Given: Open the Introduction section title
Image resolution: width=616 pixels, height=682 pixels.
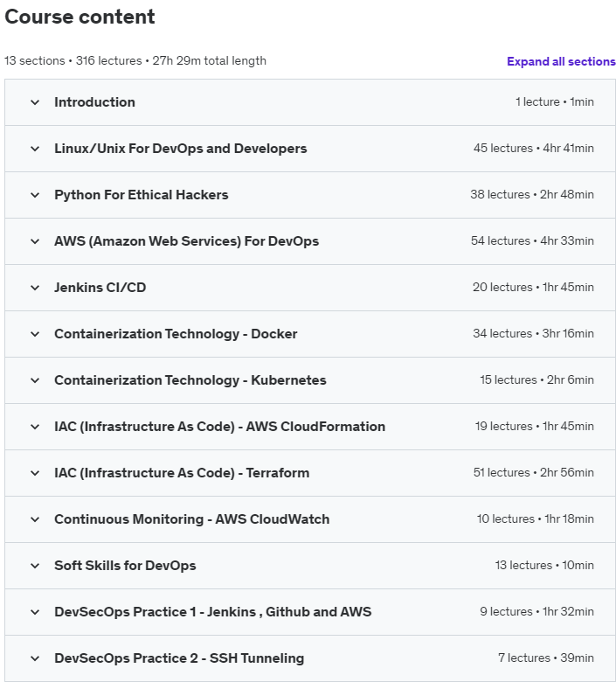Looking at the screenshot, I should point(94,102).
